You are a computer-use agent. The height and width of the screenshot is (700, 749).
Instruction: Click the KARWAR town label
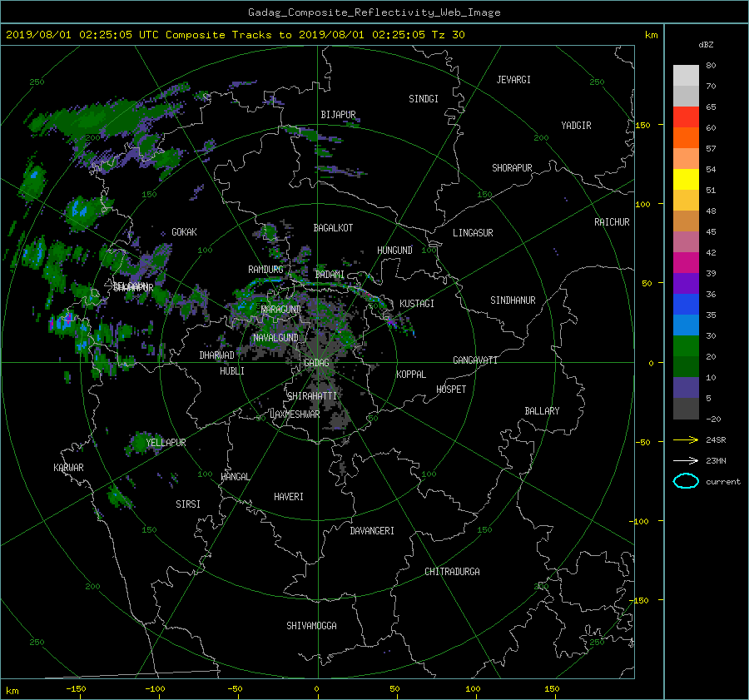(68, 468)
